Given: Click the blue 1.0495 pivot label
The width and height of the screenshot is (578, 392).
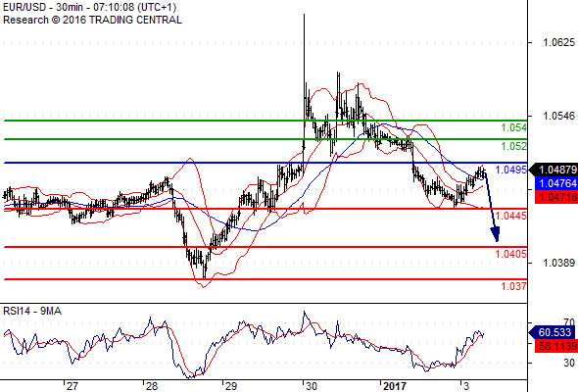Looking at the screenshot, I should click(x=511, y=170).
